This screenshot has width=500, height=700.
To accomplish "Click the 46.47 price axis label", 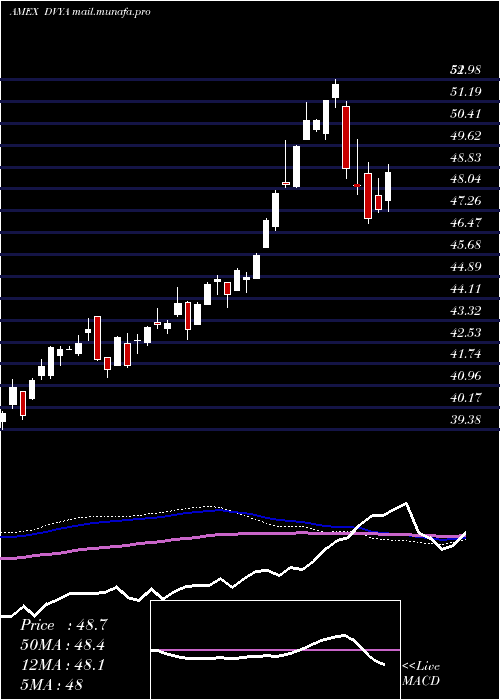I will click(x=466, y=223).
